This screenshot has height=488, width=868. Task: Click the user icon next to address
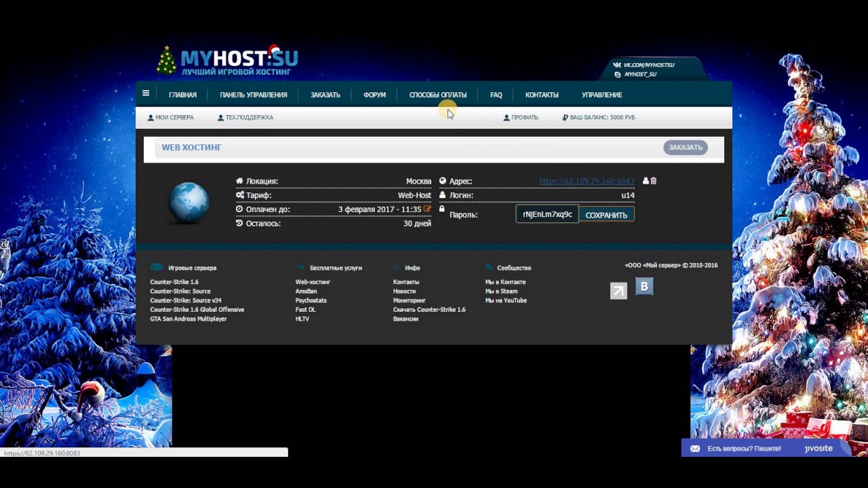[x=646, y=181]
